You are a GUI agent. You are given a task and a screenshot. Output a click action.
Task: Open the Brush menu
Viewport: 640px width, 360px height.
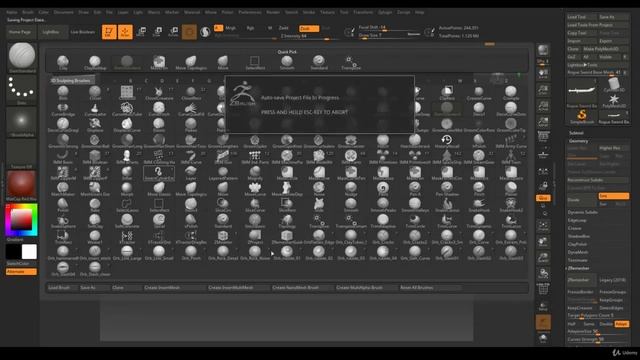click(x=28, y=12)
